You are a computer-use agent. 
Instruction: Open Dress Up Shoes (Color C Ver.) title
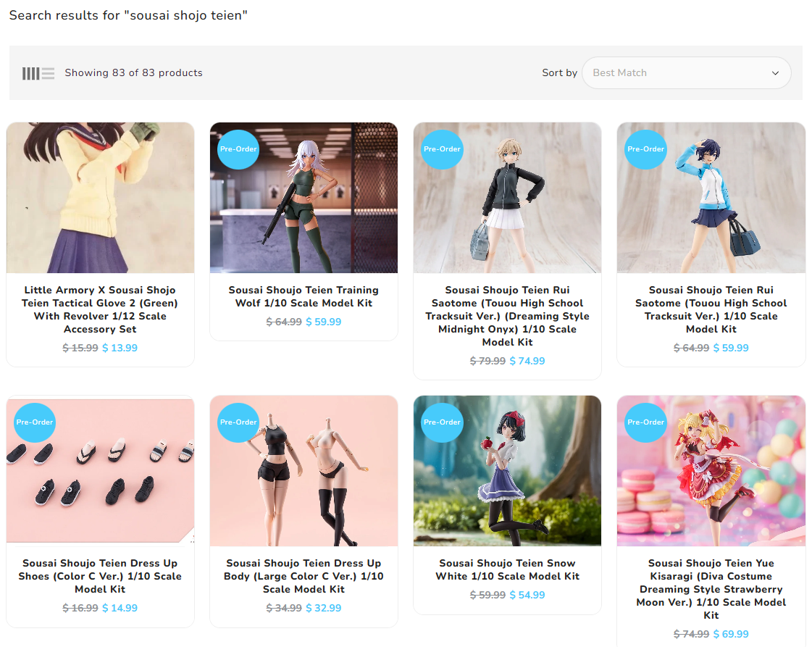(x=101, y=576)
